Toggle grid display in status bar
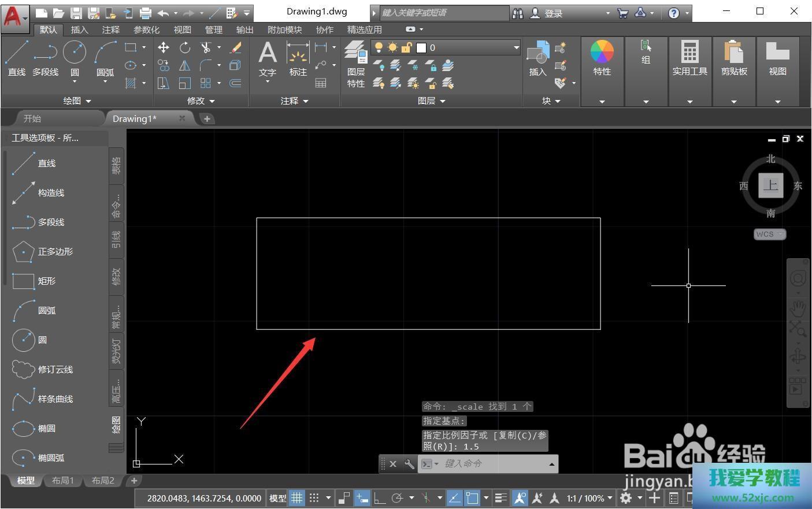This screenshot has height=509, width=812. [x=296, y=498]
